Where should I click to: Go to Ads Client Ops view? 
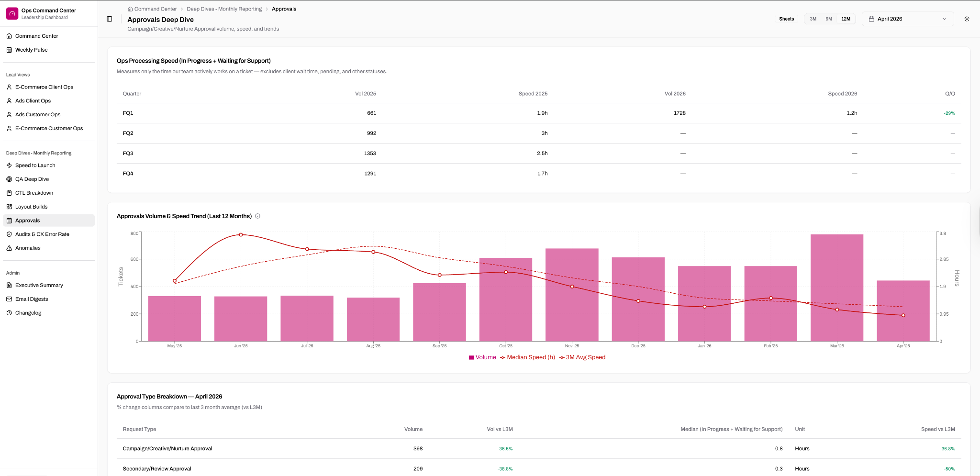[x=49, y=101]
